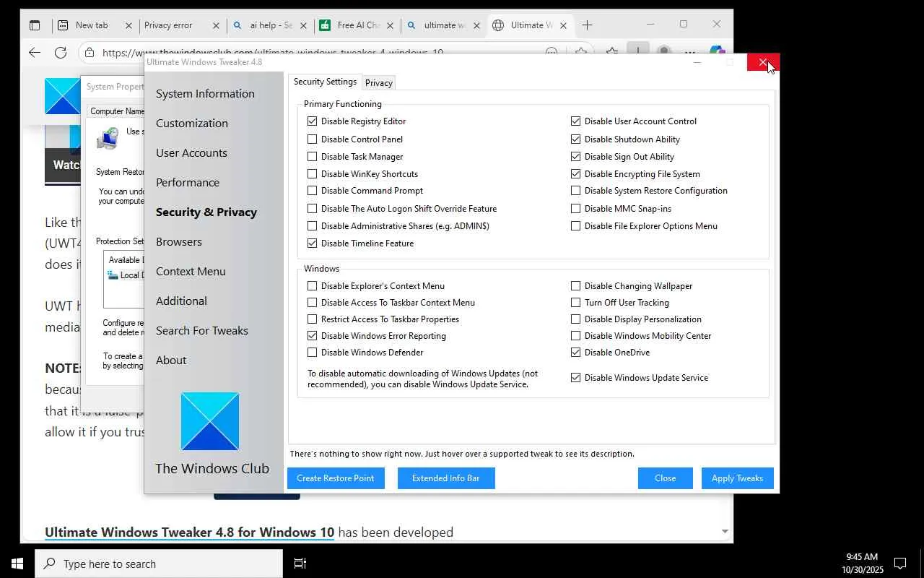Check the Disable Task Manager option

(312, 157)
